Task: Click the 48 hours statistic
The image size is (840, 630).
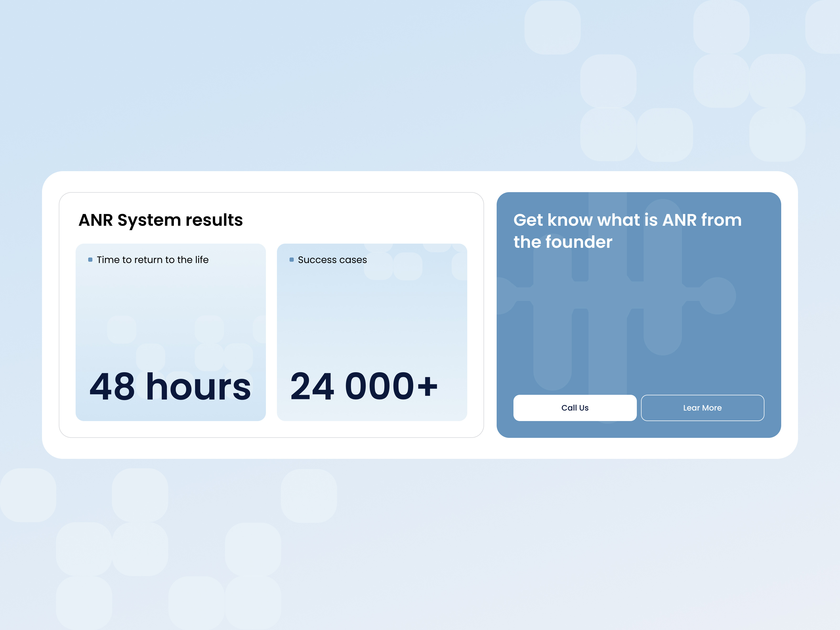Action: coord(170,387)
